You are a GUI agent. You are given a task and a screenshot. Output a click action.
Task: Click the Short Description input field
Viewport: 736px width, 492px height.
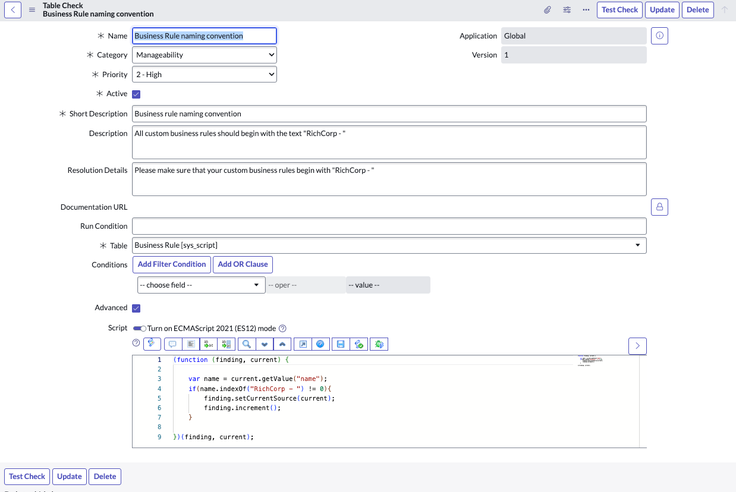[x=389, y=114]
